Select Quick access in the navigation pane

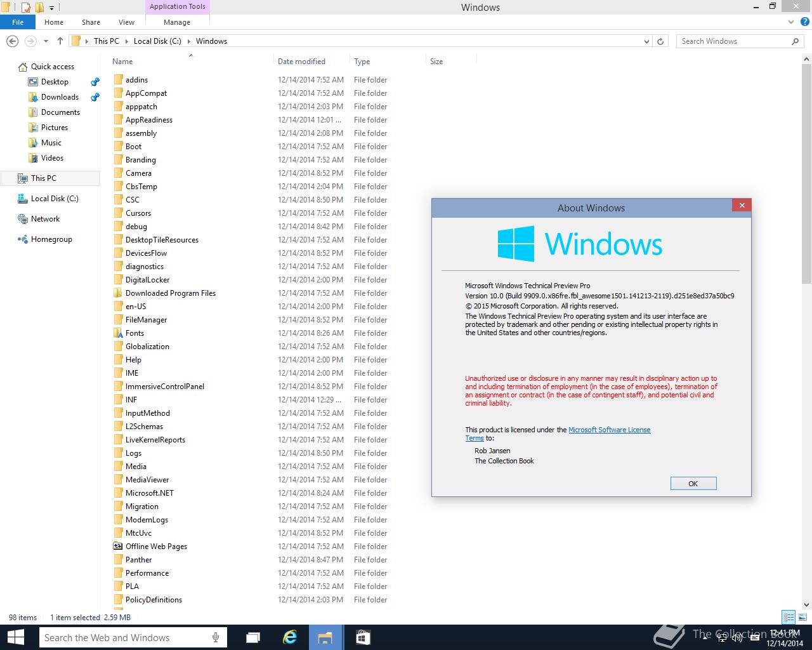click(x=53, y=67)
